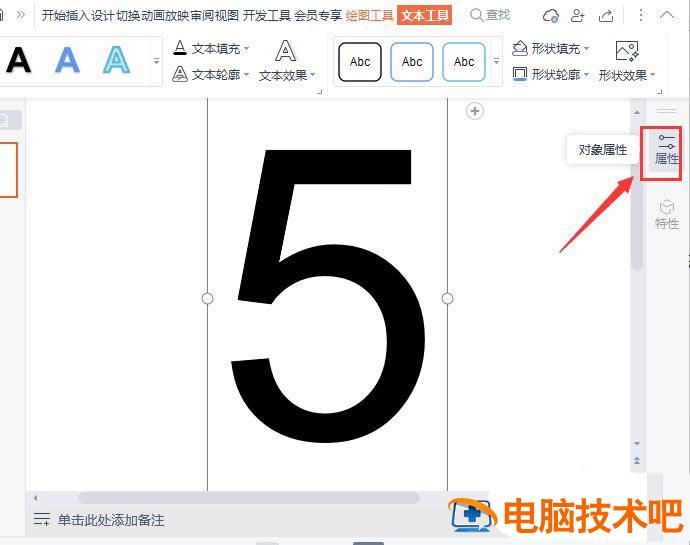Expand the text style gallery
This screenshot has width=690, height=545.
coord(156,61)
